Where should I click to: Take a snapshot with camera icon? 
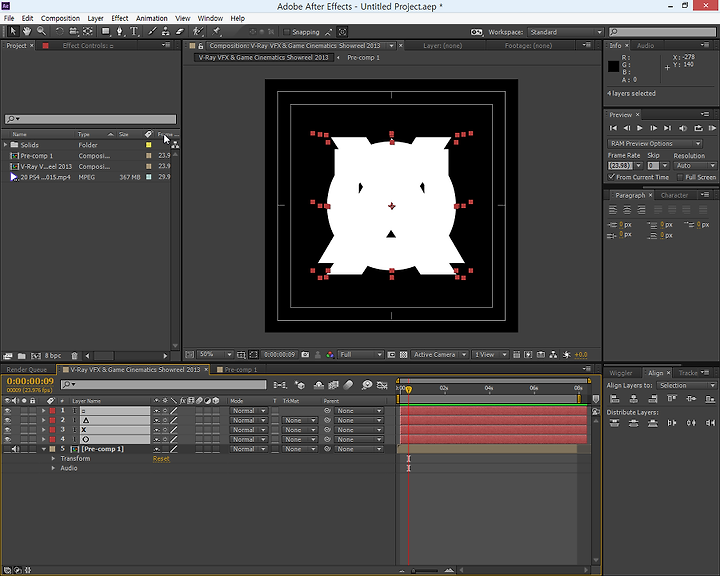click(x=305, y=355)
